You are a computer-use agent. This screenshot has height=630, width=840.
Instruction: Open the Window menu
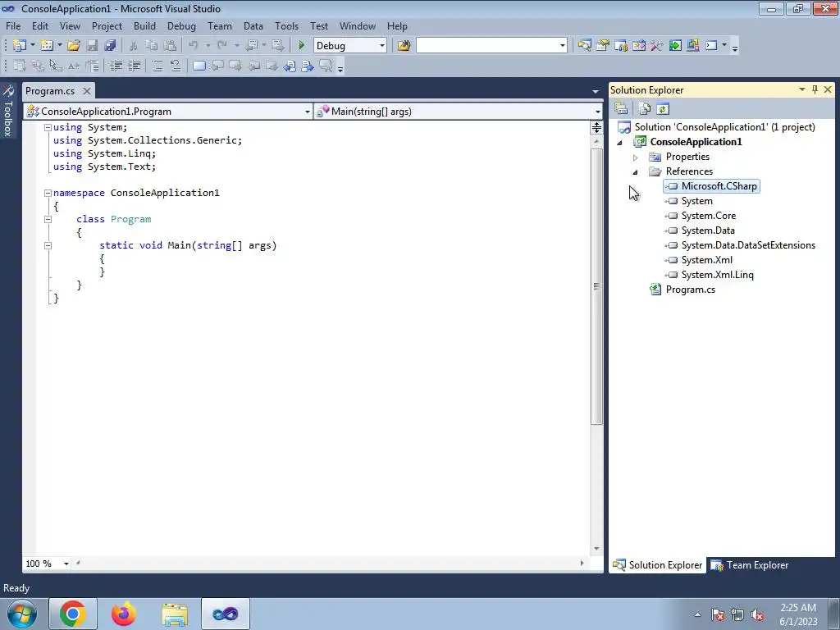pyautogui.click(x=358, y=25)
